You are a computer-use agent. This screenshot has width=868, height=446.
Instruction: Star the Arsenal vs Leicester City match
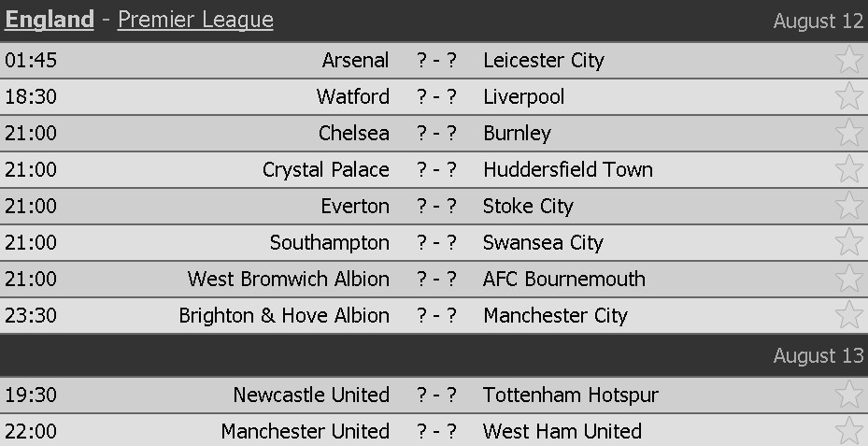(848, 60)
